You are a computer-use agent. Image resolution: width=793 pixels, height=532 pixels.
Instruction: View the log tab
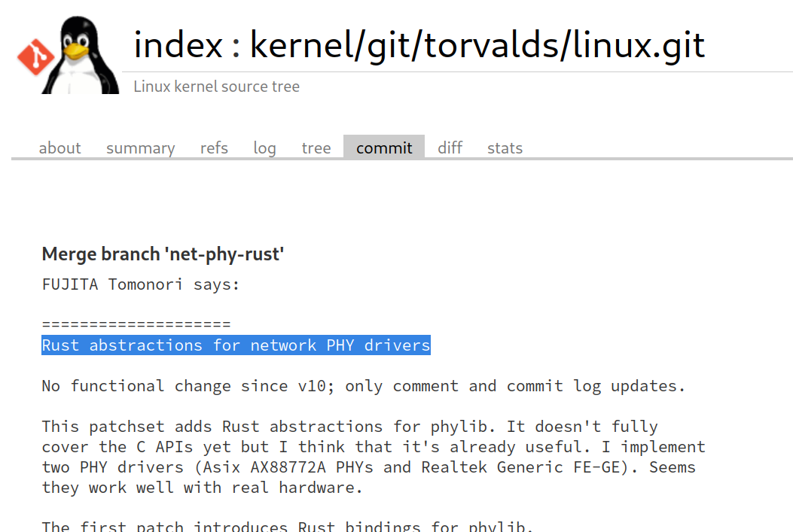click(x=264, y=148)
